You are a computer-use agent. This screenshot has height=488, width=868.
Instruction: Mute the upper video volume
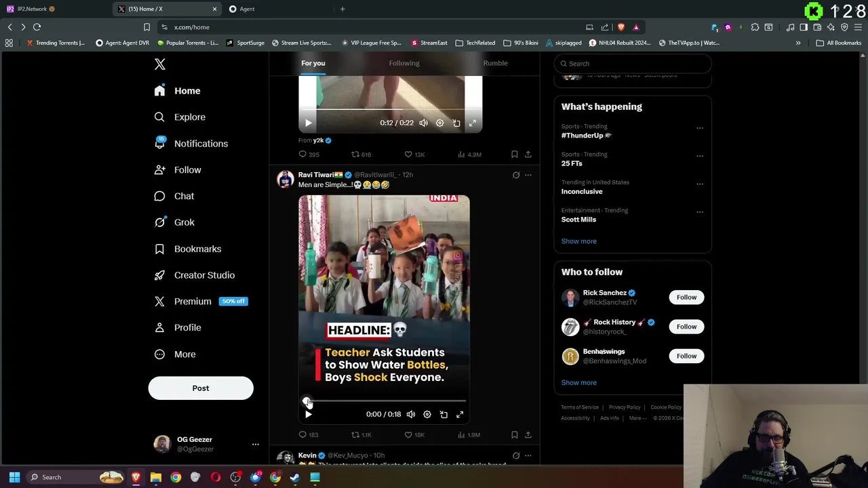point(423,123)
